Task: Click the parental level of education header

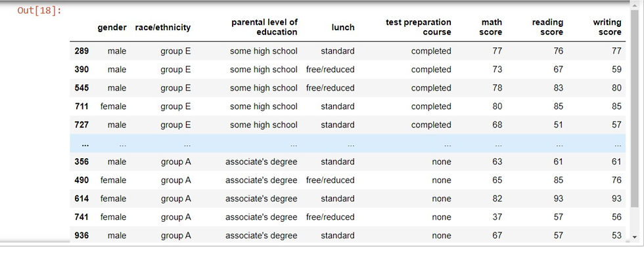Action: [264, 27]
